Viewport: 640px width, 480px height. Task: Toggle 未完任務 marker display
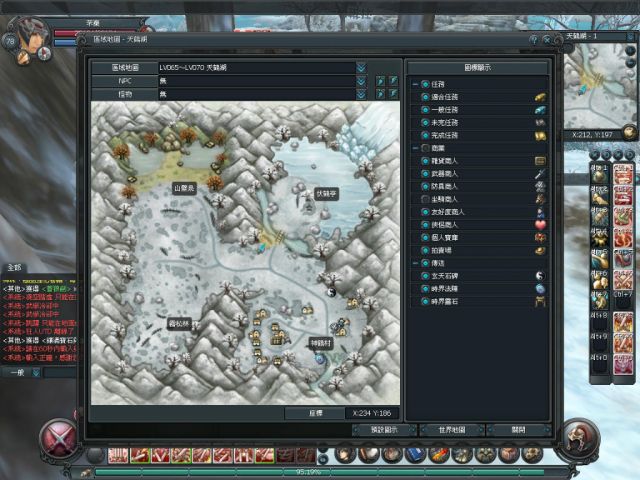coord(425,122)
